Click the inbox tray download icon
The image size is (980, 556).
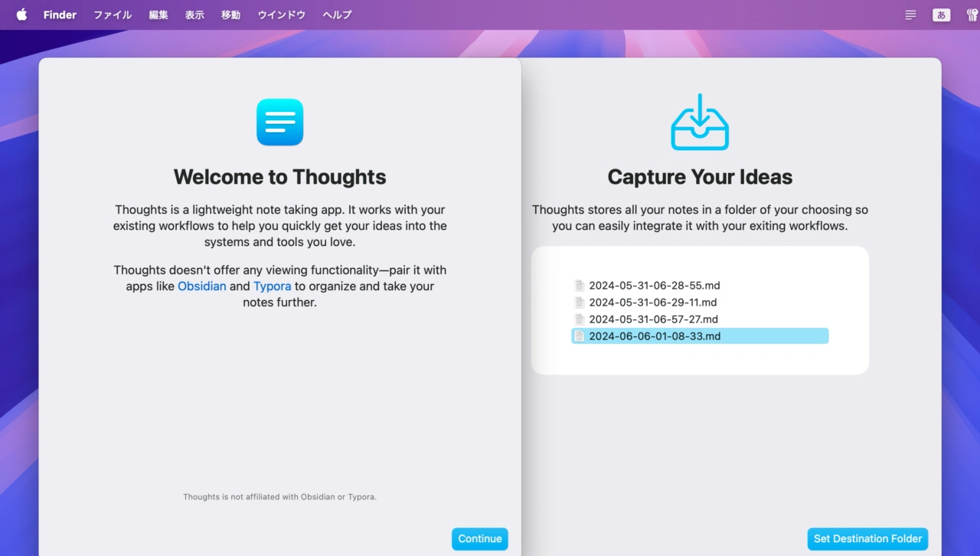point(700,123)
